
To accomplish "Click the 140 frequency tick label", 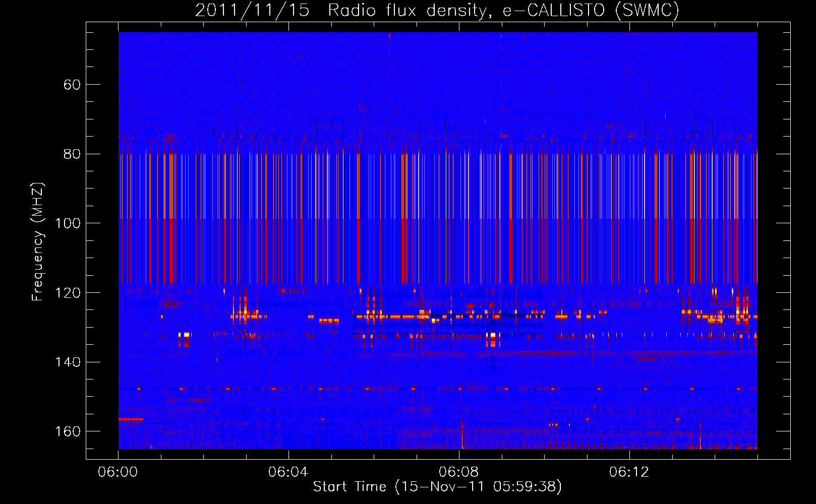I will [68, 362].
